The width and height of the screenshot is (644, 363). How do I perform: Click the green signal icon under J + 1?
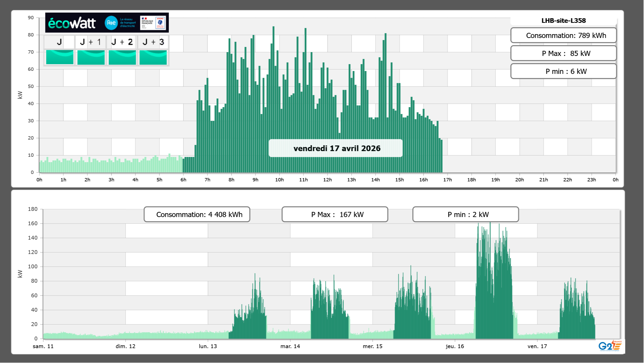pos(91,57)
